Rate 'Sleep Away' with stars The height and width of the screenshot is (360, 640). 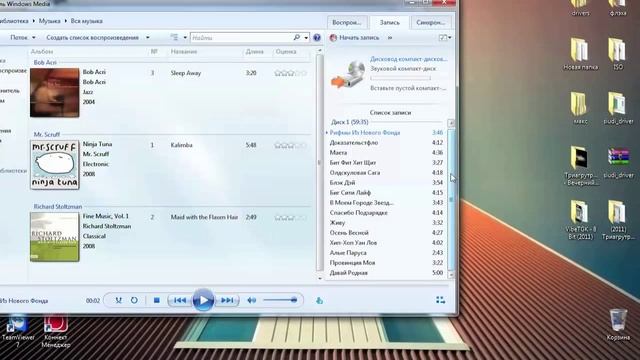[290, 73]
